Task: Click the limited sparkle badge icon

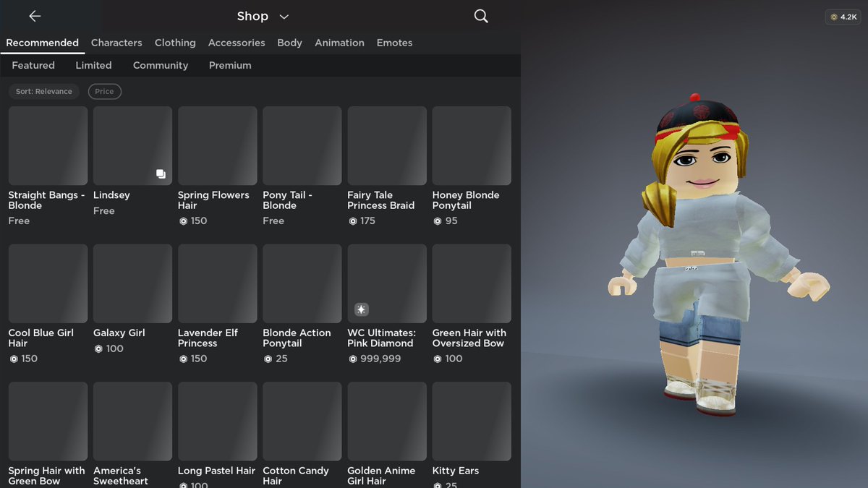Action: 362,309
